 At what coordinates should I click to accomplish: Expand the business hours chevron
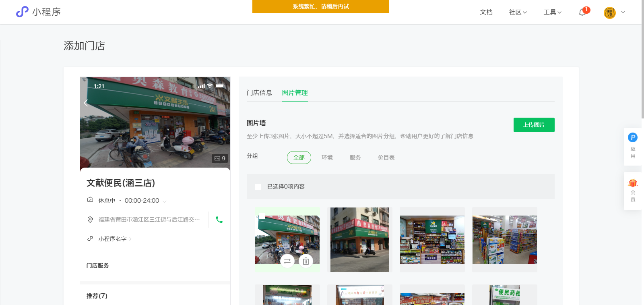pos(165,201)
